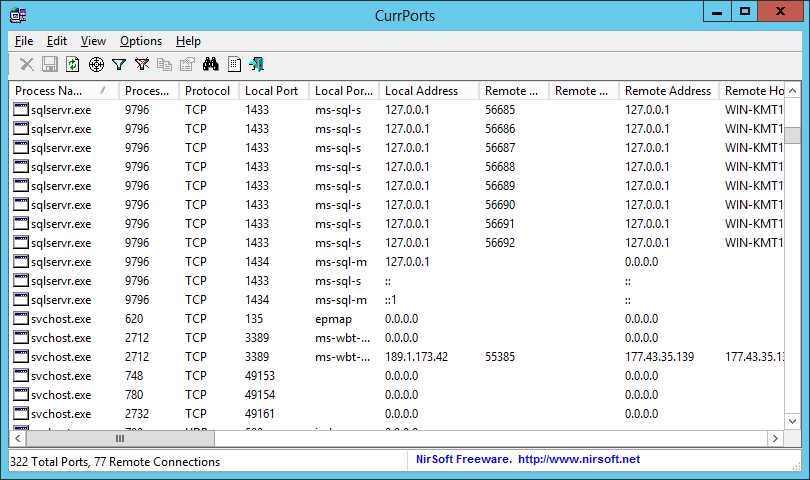Sort by the Remote Ho... column header
Image resolution: width=810 pixels, height=480 pixels.
click(752, 90)
